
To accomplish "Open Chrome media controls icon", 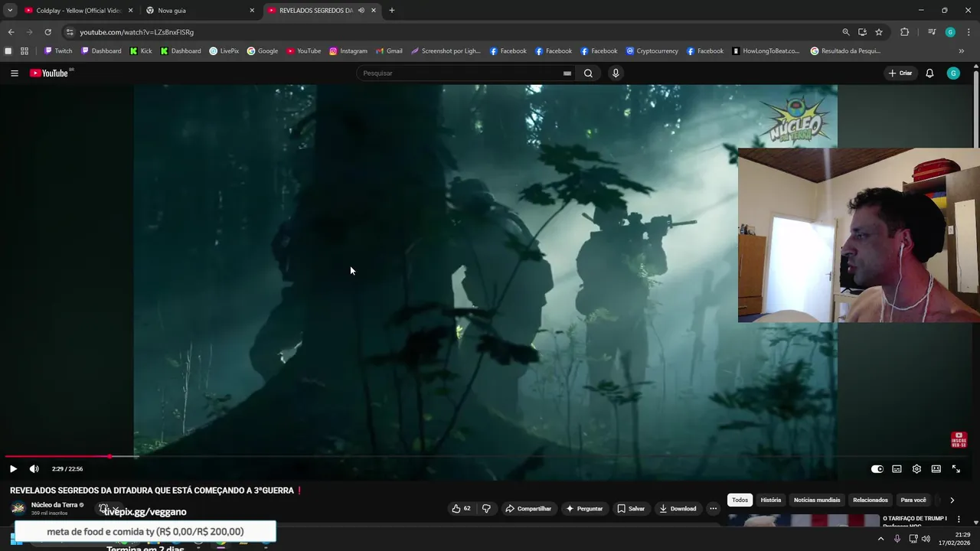I will (932, 32).
